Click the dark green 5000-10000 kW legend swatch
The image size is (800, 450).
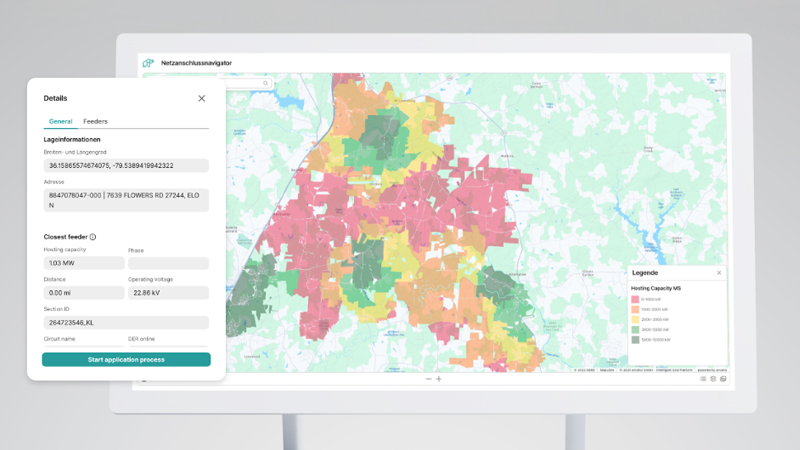click(634, 339)
